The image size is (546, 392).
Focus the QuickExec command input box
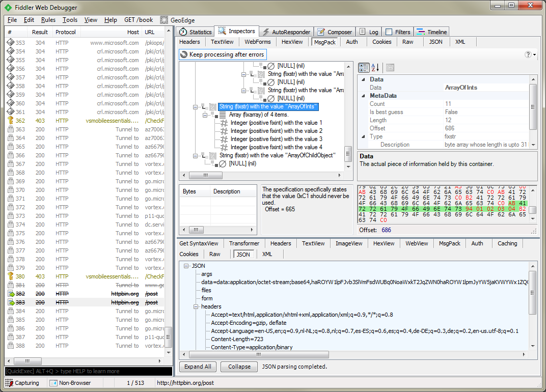point(89,371)
